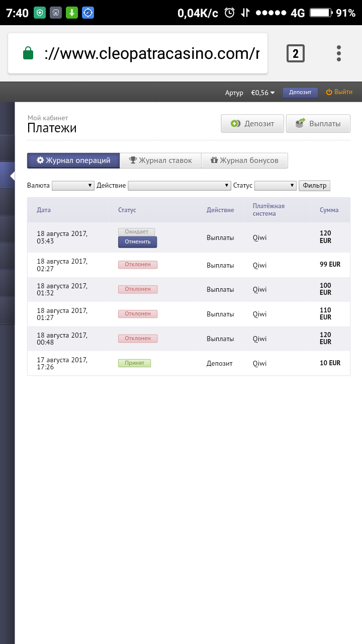Tap the green padlock security icon
362x644 pixels.
[x=28, y=53]
